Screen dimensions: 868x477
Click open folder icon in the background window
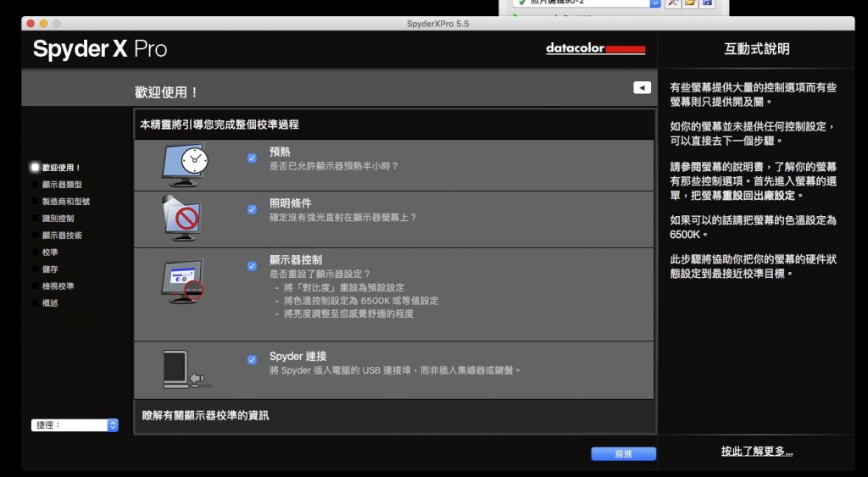click(690, 3)
